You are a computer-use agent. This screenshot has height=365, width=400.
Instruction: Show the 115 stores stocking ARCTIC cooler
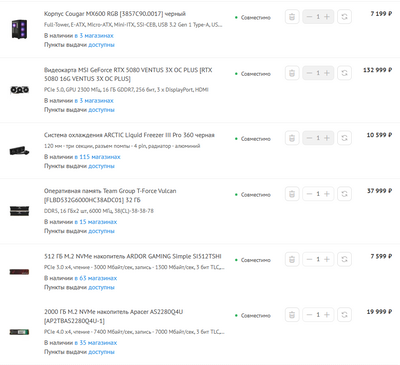(x=97, y=157)
